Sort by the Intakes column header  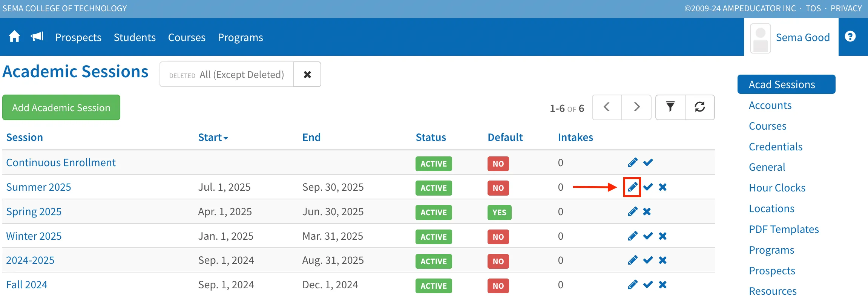pos(575,137)
